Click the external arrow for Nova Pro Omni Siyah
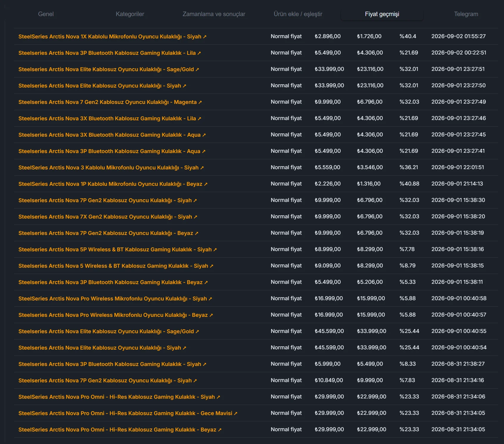This screenshot has width=504, height=444. point(218,397)
